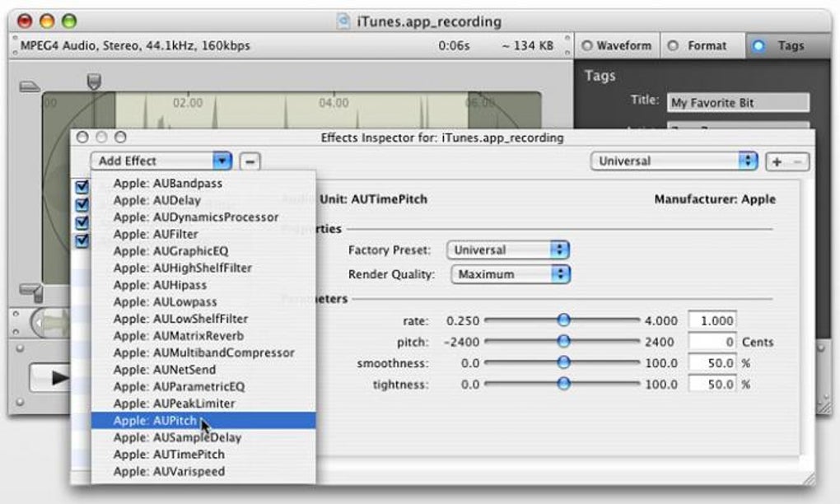Click the minus icon beside Add Effect
This screenshot has width=840, height=504.
(248, 161)
